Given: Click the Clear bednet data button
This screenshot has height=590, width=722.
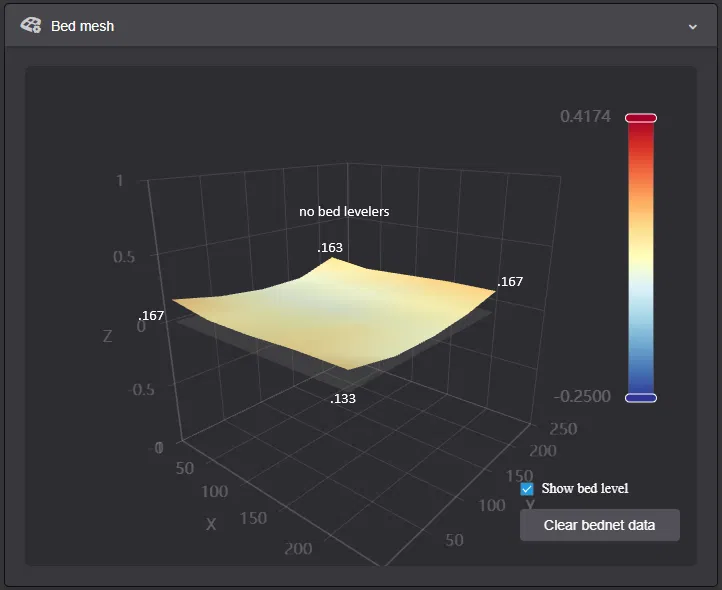Looking at the screenshot, I should [600, 525].
